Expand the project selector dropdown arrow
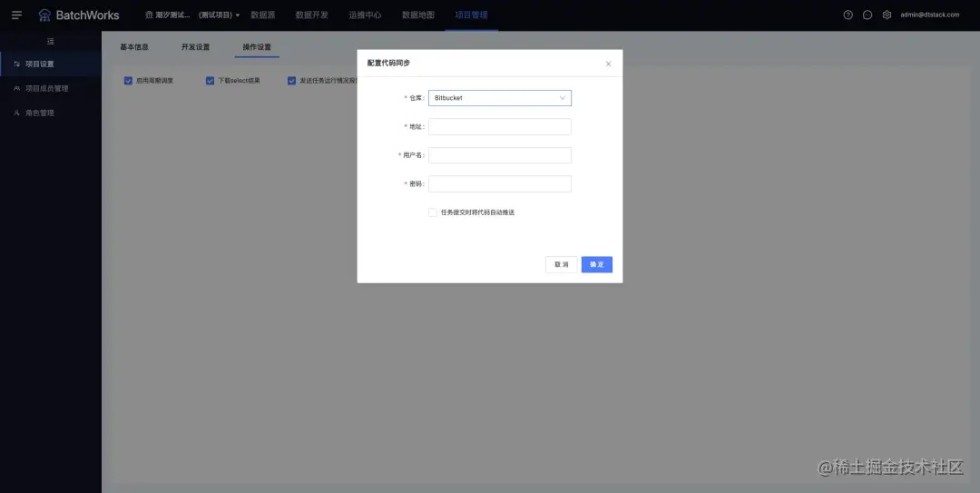 [238, 15]
